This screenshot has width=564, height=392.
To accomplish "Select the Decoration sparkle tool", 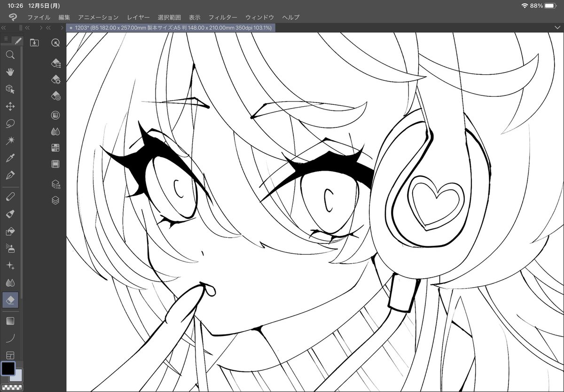I will point(10,266).
